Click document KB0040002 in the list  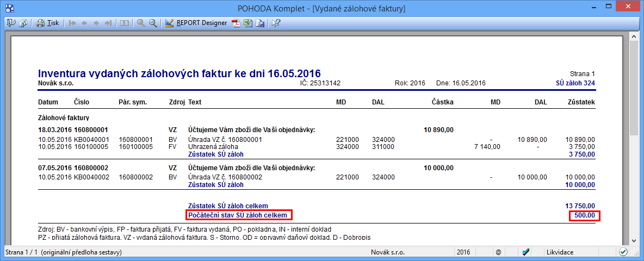pos(92,177)
